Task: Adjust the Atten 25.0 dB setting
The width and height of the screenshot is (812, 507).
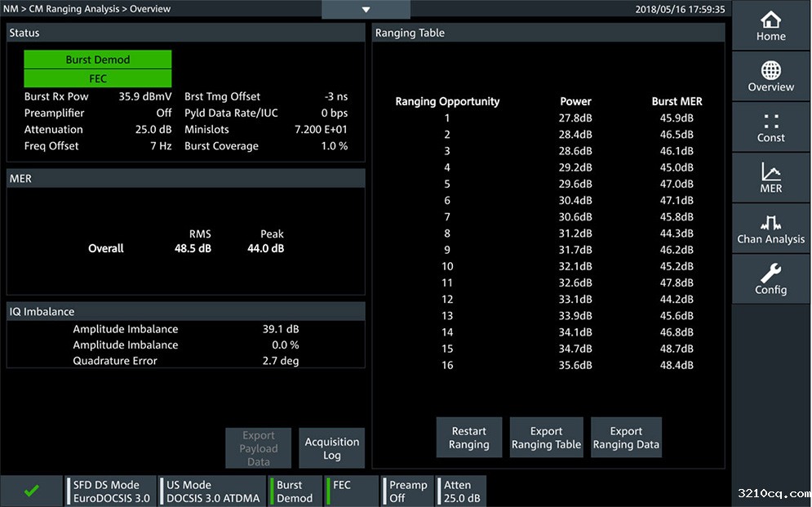Action: click(462, 491)
